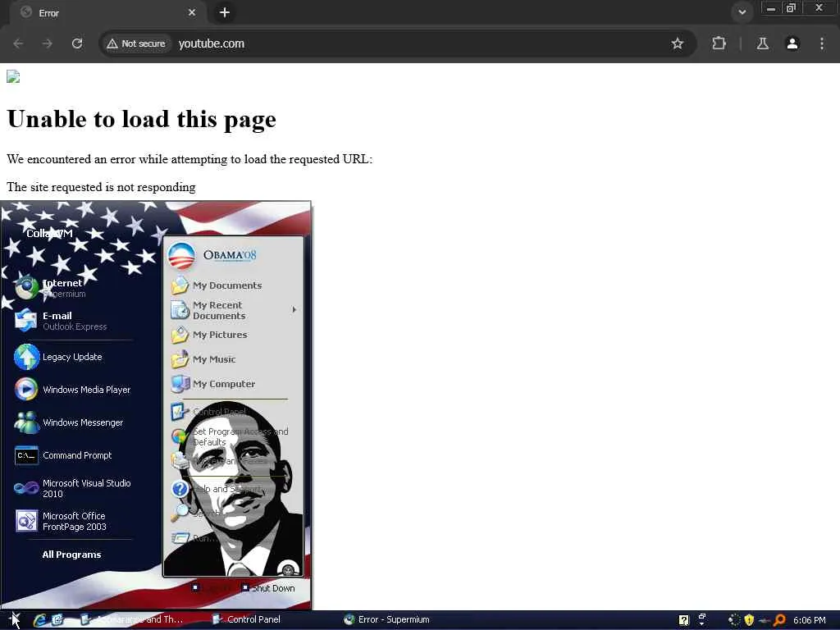Open Control Panel from the Start menu
The image size is (840, 630).
tap(209, 412)
